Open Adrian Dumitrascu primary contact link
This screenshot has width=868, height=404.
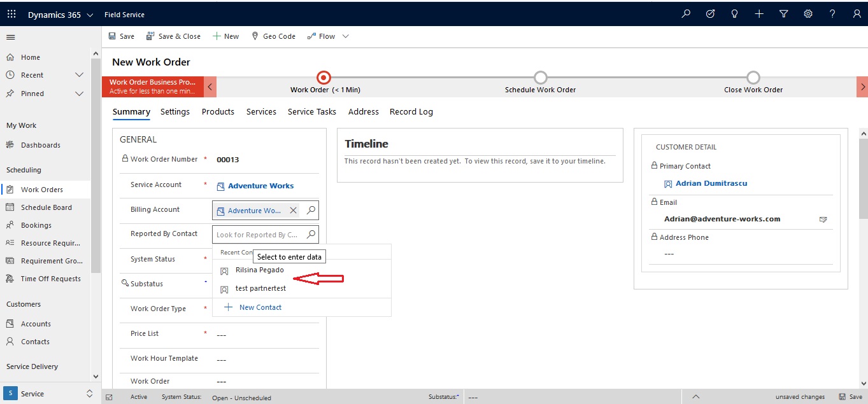711,183
